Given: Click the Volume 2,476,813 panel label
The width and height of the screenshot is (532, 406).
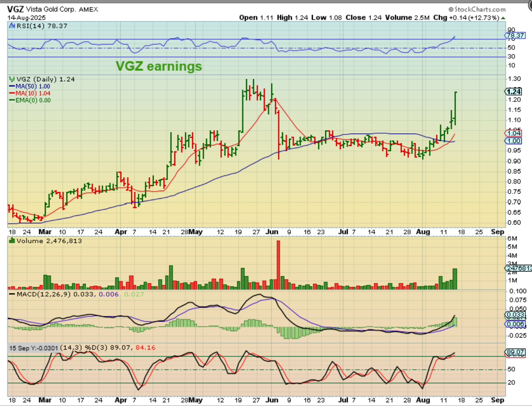Looking at the screenshot, I should pyautogui.click(x=49, y=241).
